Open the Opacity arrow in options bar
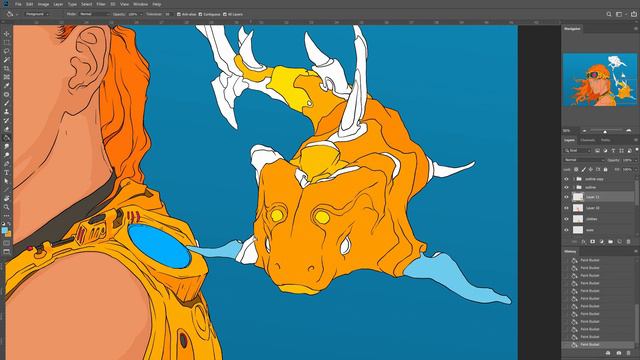The image size is (640, 360). [141, 14]
